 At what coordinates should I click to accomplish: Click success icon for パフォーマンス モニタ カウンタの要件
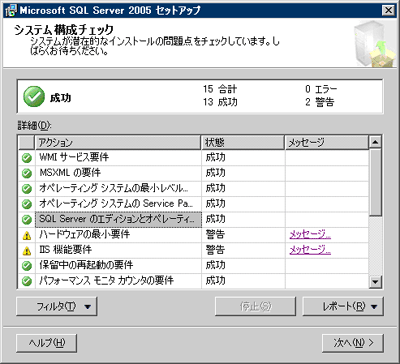click(27, 281)
